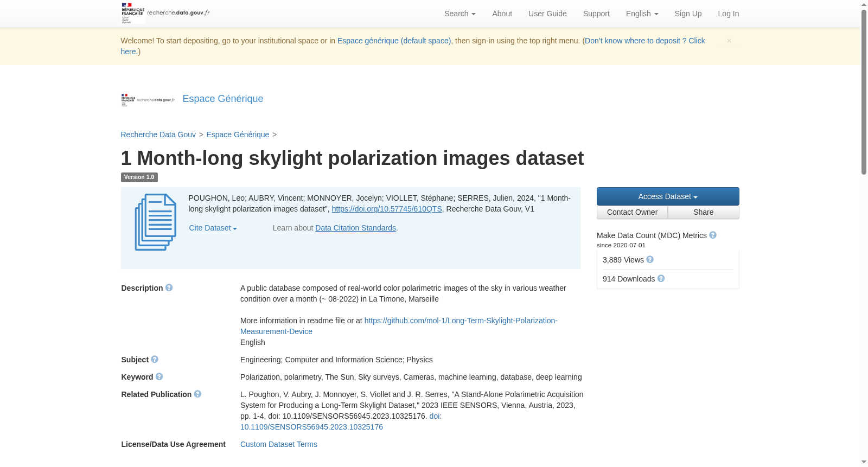Image resolution: width=868 pixels, height=467 pixels.
Task: Click the Keyword help question-mark icon
Action: (x=159, y=377)
